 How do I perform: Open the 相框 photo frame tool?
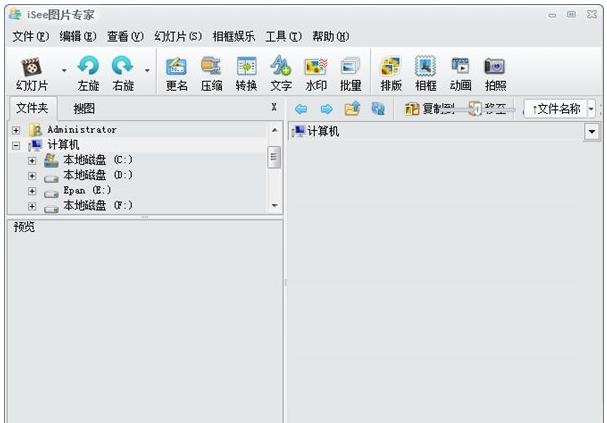point(425,74)
